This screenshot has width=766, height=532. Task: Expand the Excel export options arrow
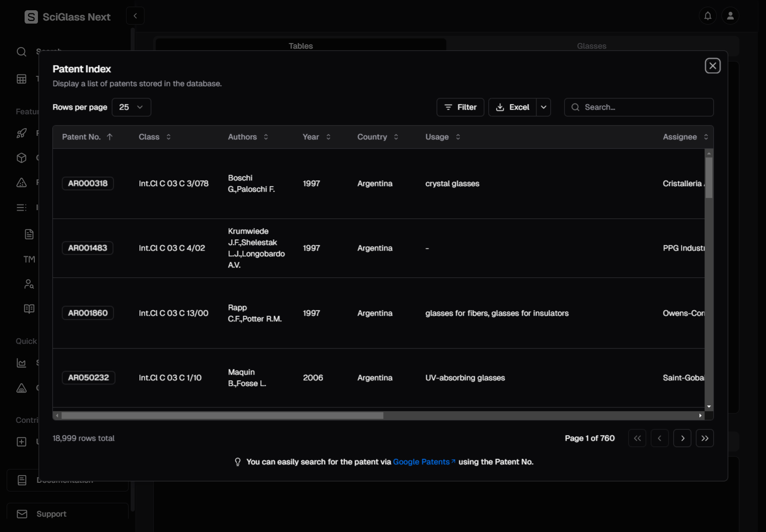pos(544,107)
